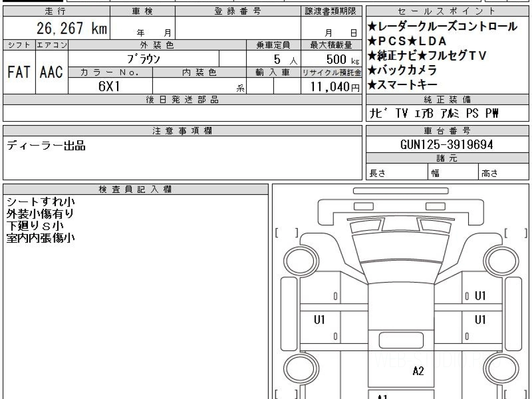Click the color code 6X1
This screenshot has height=399, width=532.
tap(110, 86)
